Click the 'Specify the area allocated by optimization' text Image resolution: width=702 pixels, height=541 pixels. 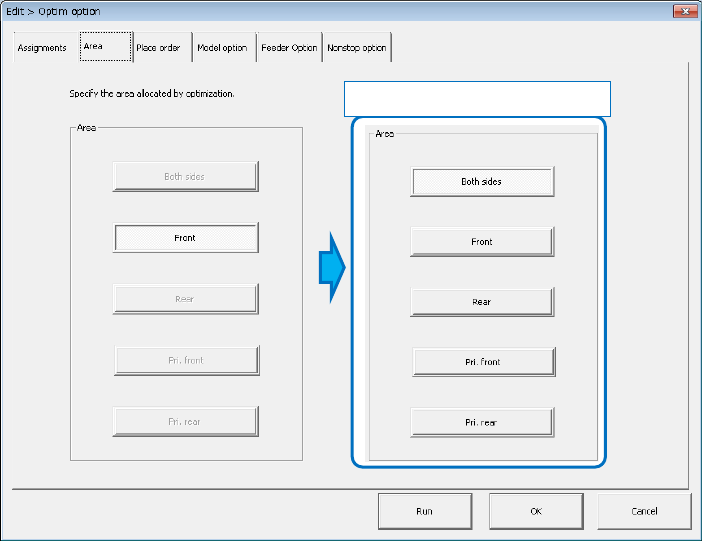pos(151,94)
